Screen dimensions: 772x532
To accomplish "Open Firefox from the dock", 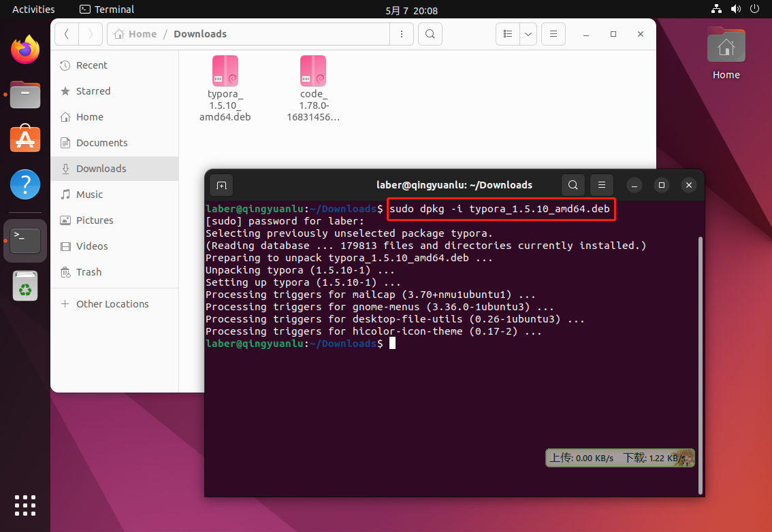I will pyautogui.click(x=25, y=50).
